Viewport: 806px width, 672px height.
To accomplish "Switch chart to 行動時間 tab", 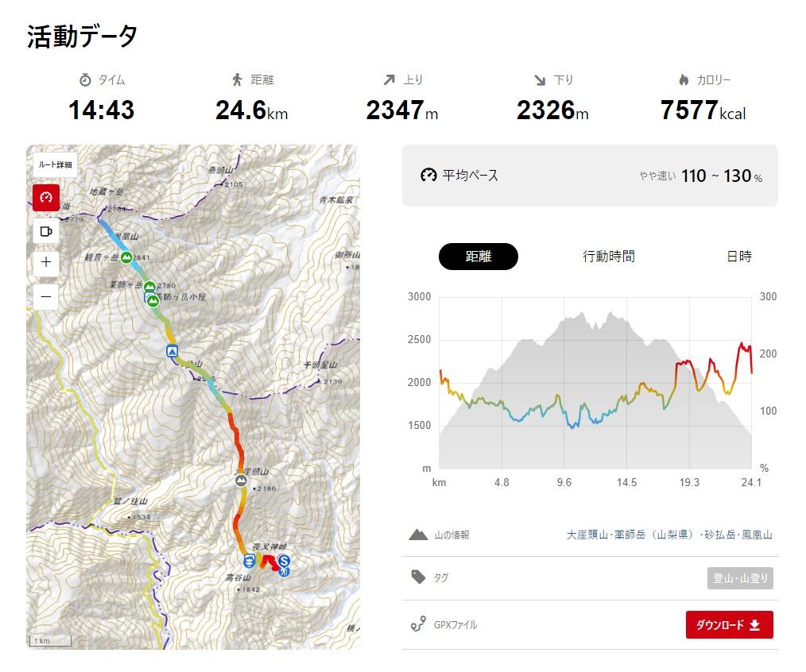I will [609, 257].
